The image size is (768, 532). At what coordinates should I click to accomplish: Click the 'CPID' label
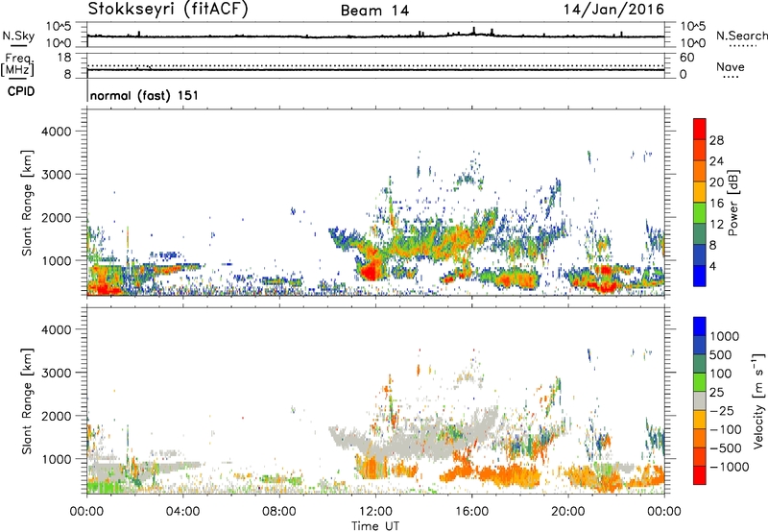click(x=21, y=91)
